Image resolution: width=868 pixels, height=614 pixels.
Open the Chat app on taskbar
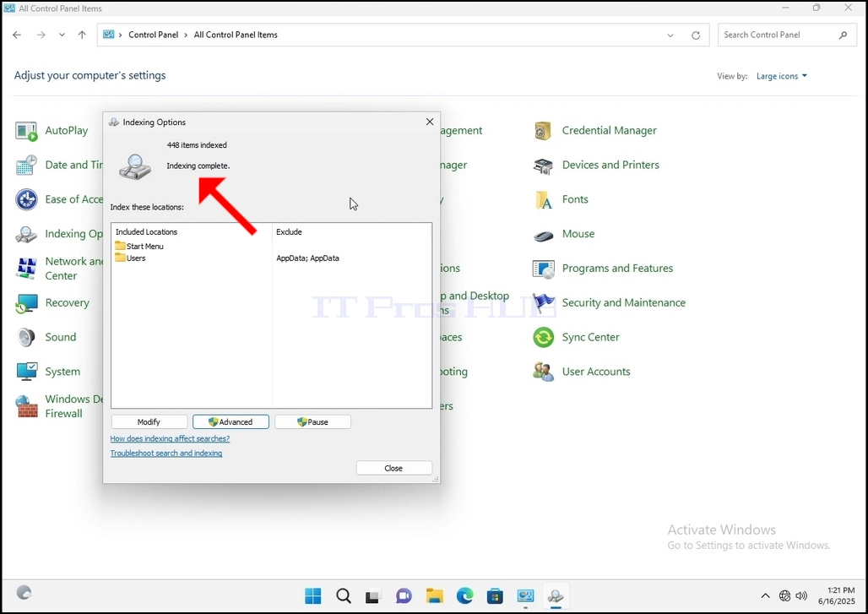click(404, 595)
